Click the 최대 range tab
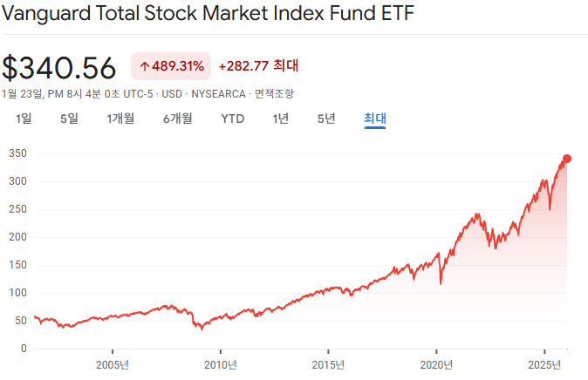This screenshot has height=380, width=588. click(x=375, y=119)
